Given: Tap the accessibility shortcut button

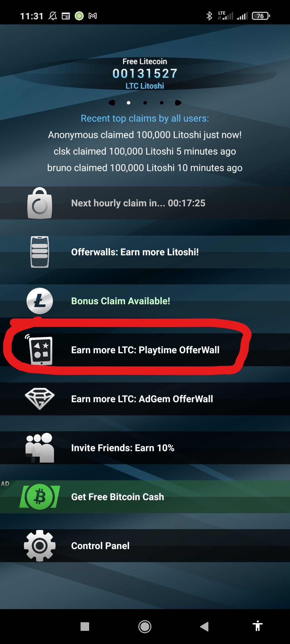Looking at the screenshot, I should 258,626.
